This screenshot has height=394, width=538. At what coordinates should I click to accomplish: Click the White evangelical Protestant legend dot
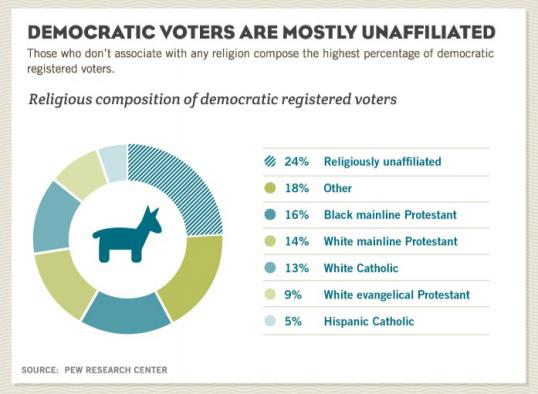pyautogui.click(x=270, y=294)
